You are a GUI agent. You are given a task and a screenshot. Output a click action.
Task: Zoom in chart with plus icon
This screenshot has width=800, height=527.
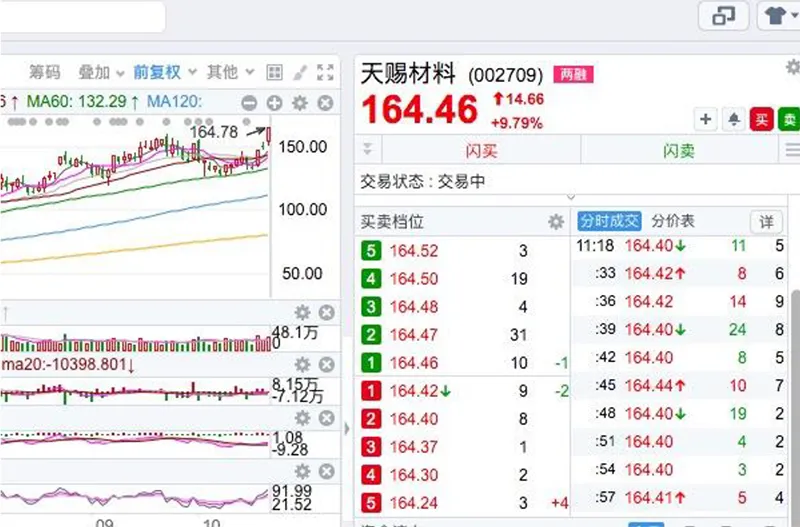click(274, 103)
